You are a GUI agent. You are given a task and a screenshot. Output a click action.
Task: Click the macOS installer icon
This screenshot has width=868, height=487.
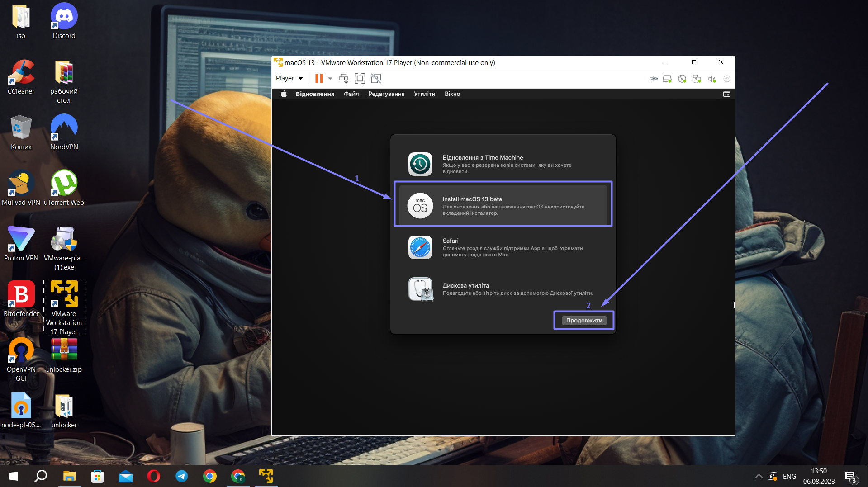[420, 206]
